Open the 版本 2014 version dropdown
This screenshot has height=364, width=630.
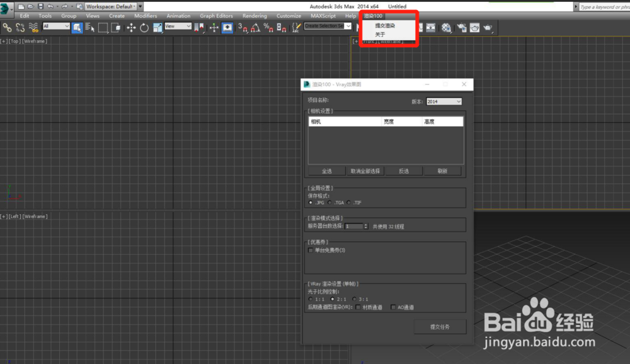(x=444, y=101)
